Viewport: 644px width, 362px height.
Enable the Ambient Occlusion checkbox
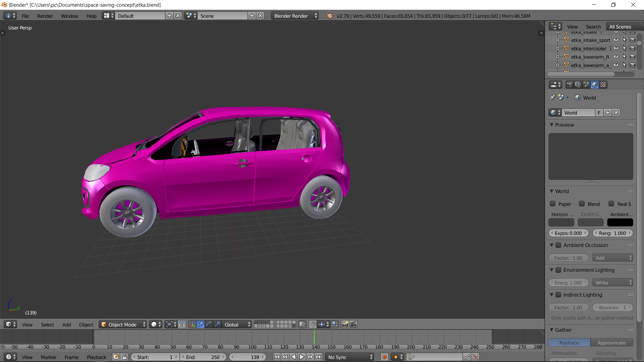tap(558, 245)
